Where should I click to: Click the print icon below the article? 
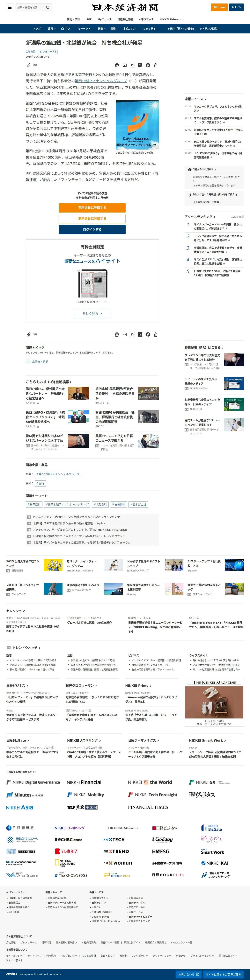(x=117, y=334)
